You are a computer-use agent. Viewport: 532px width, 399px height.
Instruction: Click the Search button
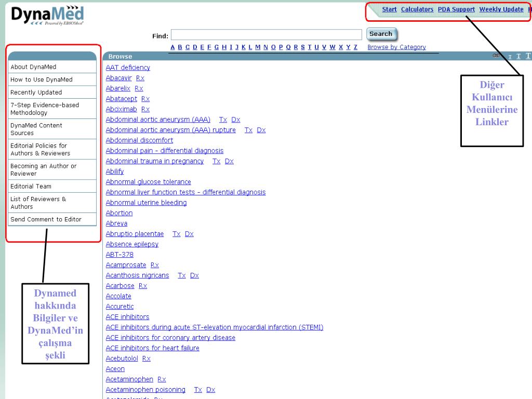pos(381,34)
